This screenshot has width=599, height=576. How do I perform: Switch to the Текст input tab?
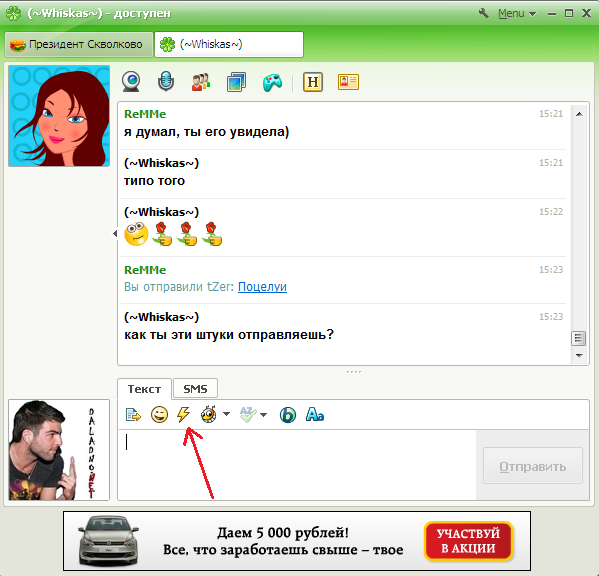[x=144, y=389]
